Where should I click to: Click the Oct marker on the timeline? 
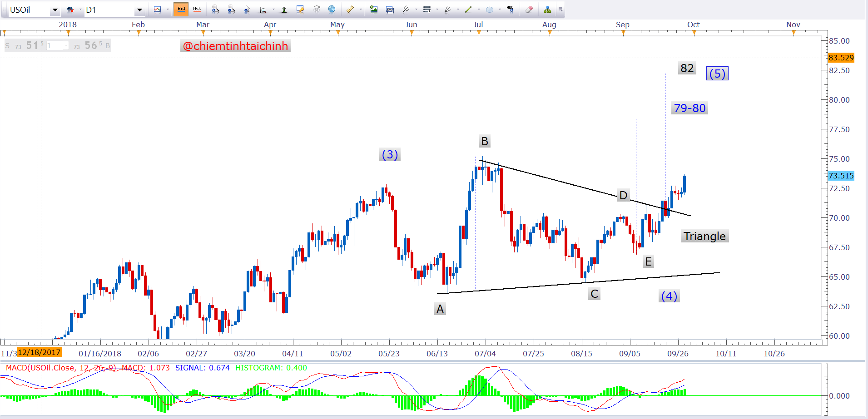tap(693, 25)
